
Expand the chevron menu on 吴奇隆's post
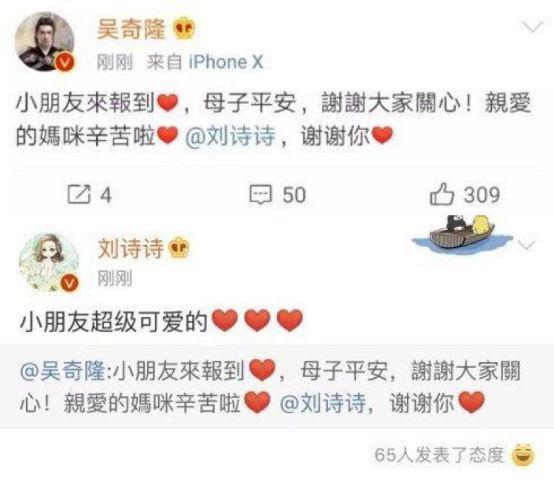point(533,27)
